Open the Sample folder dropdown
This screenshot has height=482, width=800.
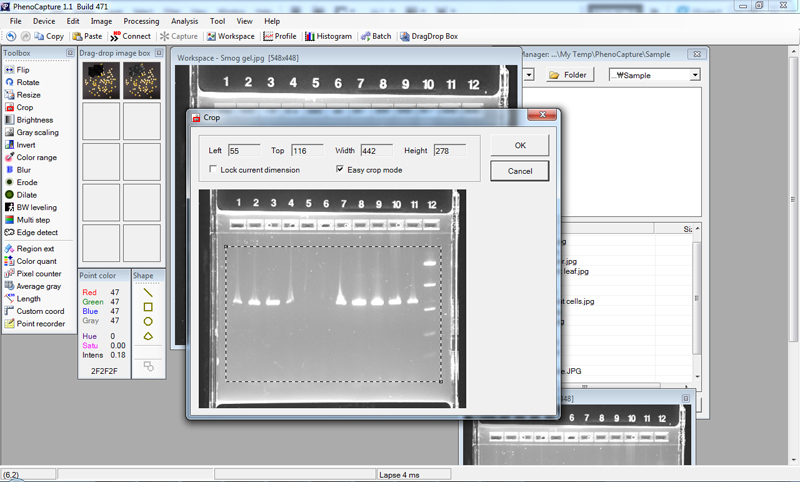693,75
